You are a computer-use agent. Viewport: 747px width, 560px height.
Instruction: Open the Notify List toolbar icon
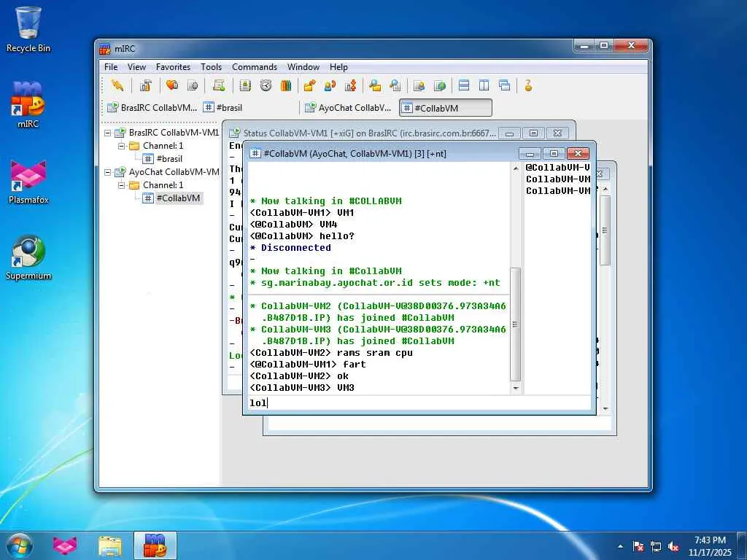(419, 86)
